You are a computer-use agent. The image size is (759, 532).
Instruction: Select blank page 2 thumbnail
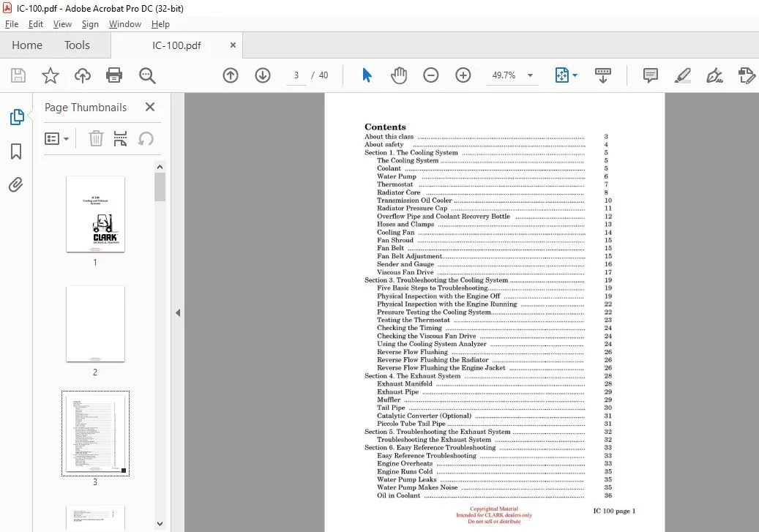pyautogui.click(x=95, y=324)
